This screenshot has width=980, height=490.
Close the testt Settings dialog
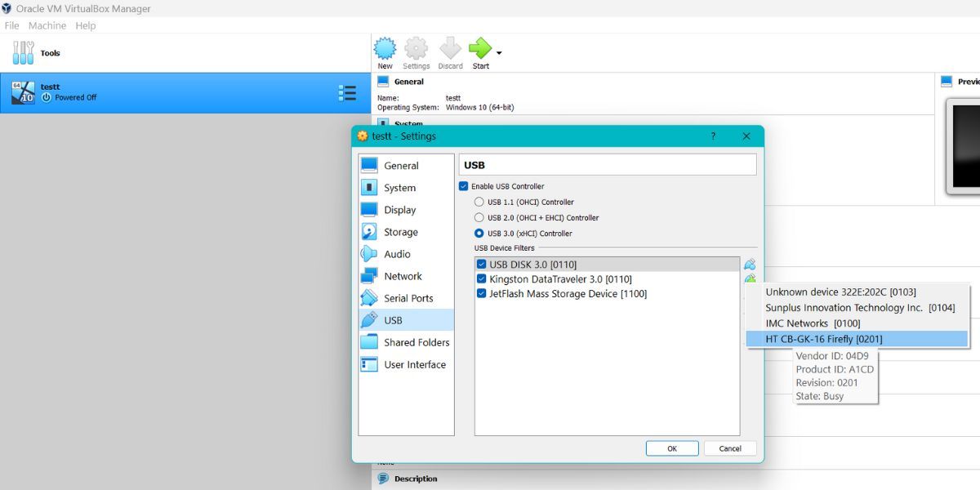[x=746, y=136]
